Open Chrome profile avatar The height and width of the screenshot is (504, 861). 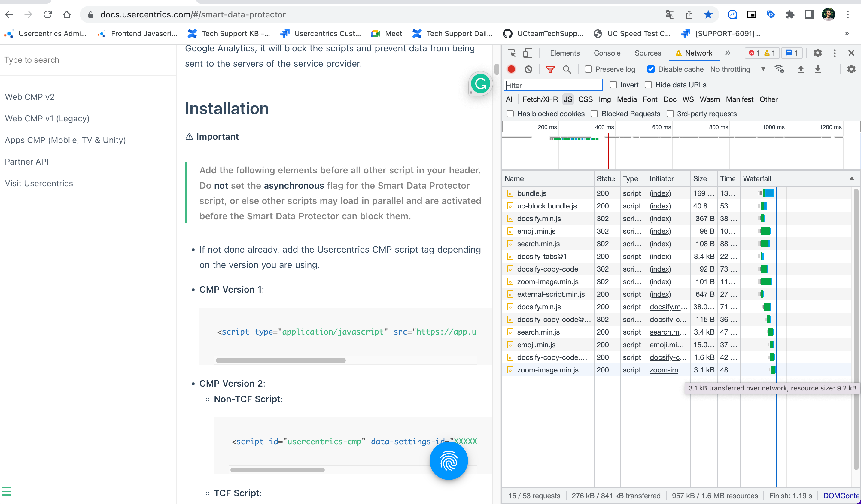coord(829,14)
